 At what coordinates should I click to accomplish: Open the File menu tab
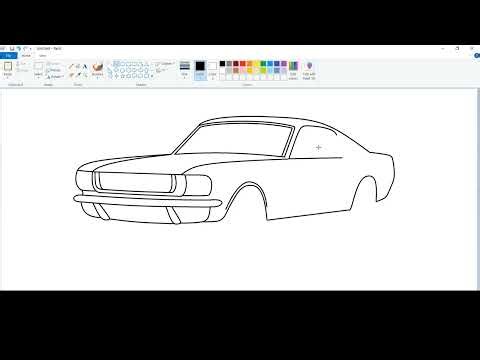[8, 55]
